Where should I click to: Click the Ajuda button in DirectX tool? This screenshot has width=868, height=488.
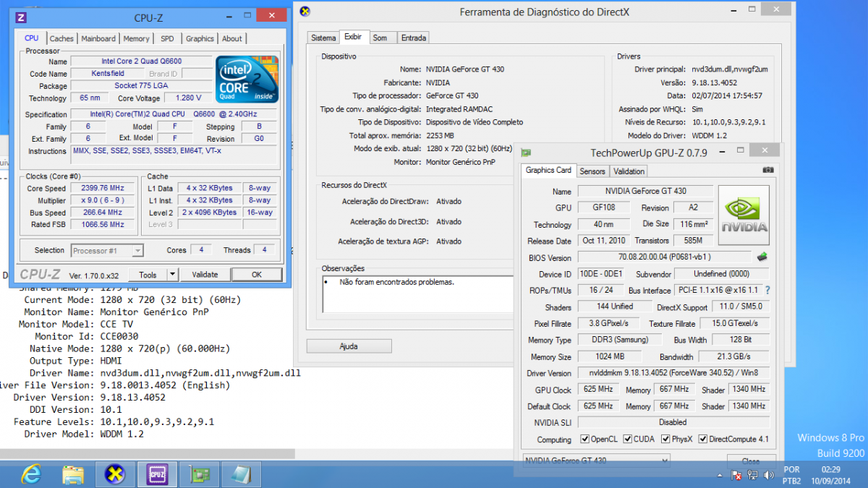(349, 346)
